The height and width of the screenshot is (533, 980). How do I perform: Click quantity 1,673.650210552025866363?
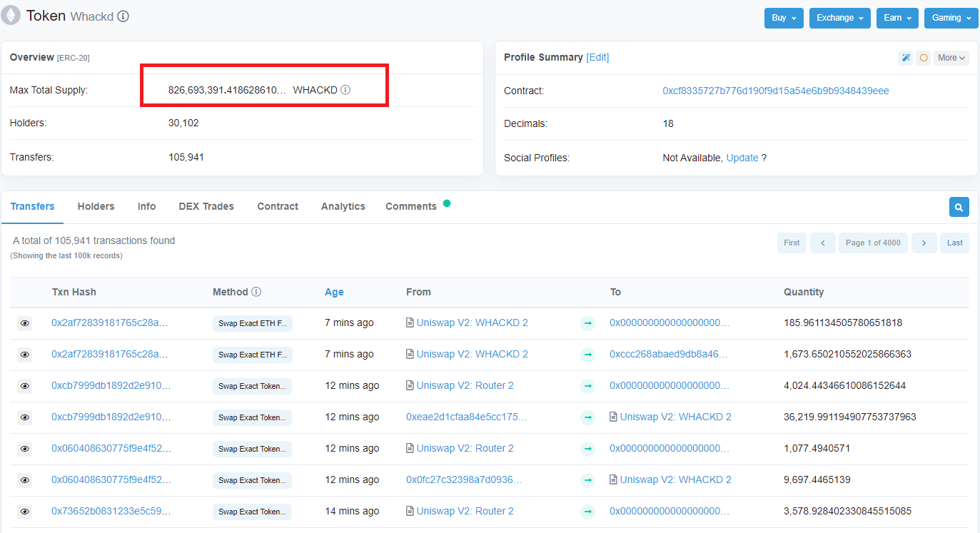tap(847, 354)
